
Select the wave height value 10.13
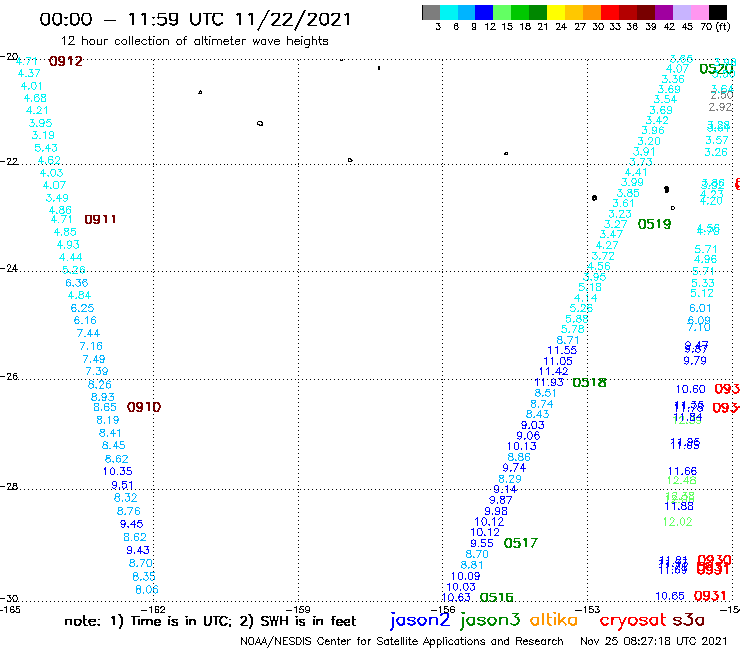click(x=521, y=446)
